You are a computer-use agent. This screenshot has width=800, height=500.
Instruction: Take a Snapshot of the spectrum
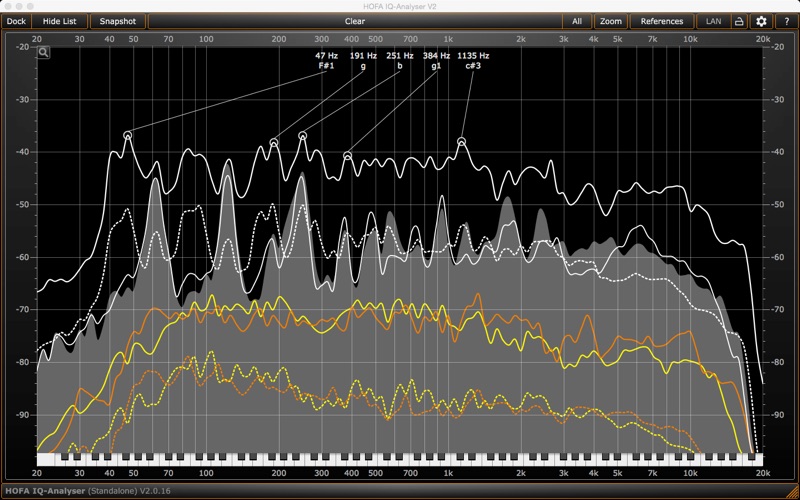(118, 21)
